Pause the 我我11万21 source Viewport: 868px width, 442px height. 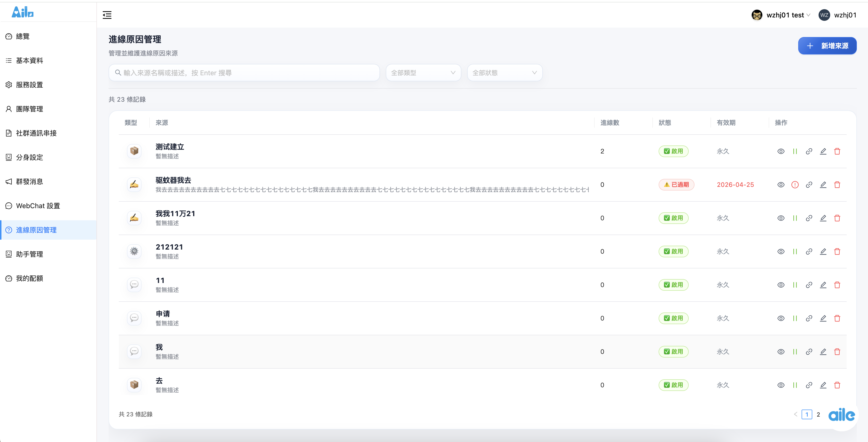[795, 218]
